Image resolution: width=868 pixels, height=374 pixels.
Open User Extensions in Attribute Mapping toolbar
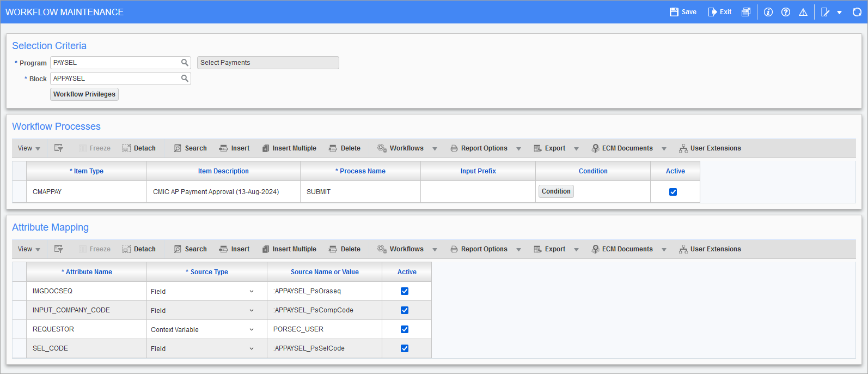click(710, 249)
